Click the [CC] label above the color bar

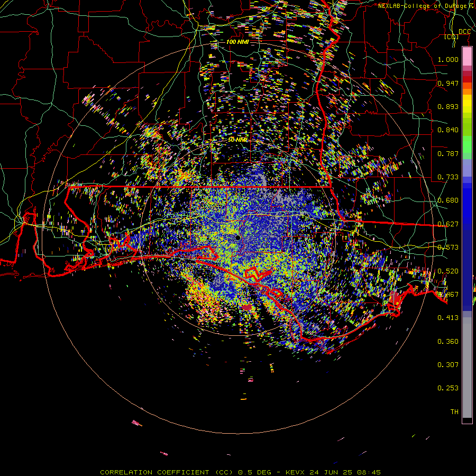click(x=451, y=36)
